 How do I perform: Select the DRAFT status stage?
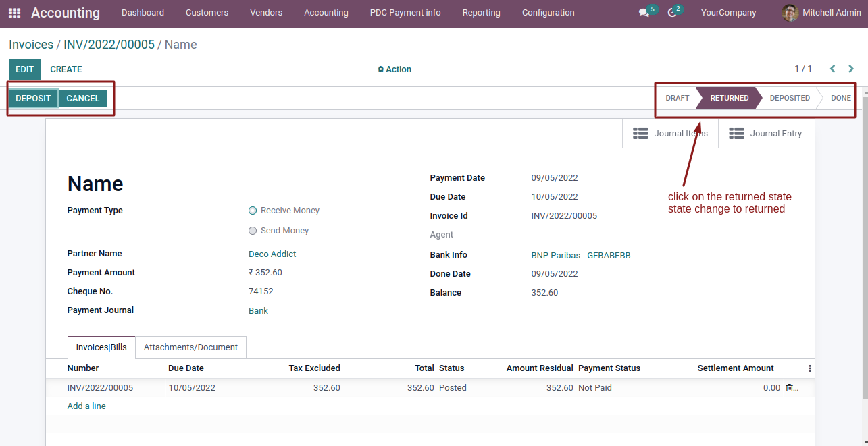[677, 98]
